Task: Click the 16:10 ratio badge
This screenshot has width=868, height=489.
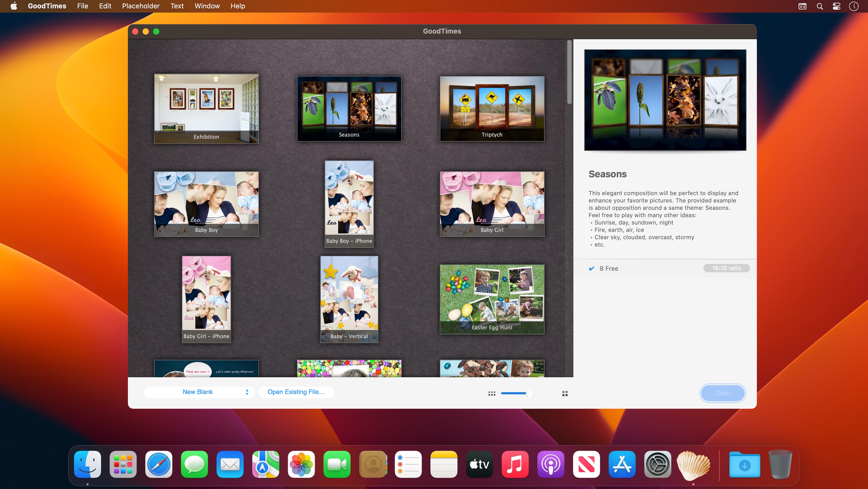Action: click(x=726, y=268)
